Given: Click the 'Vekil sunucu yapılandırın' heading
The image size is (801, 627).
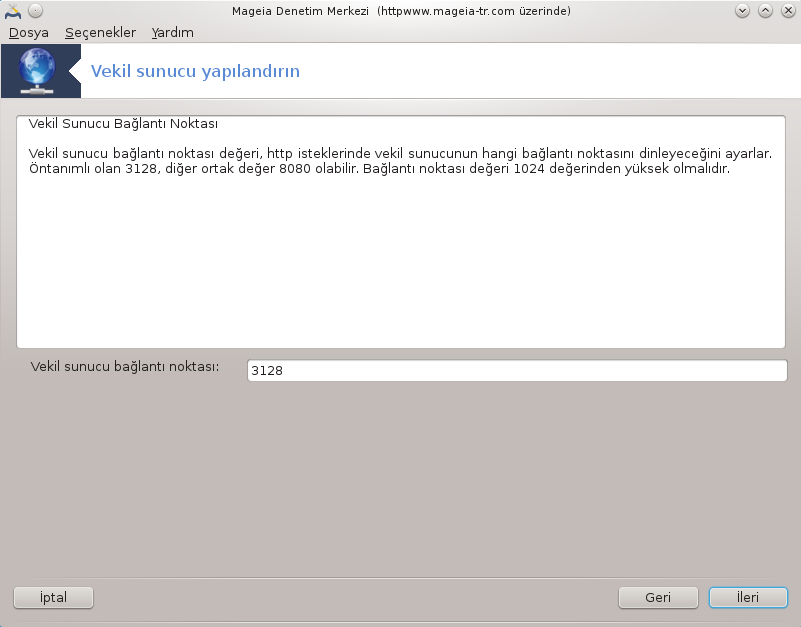Looking at the screenshot, I should 195,71.
